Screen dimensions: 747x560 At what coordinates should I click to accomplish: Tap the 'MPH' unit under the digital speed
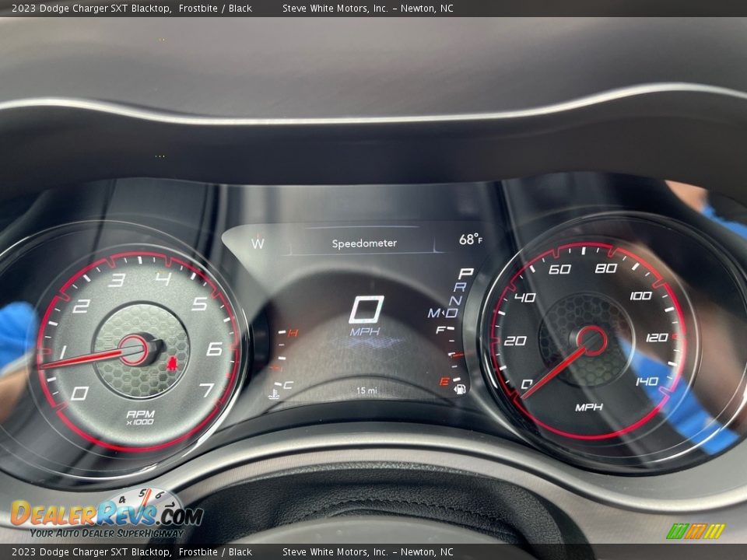coord(365,331)
